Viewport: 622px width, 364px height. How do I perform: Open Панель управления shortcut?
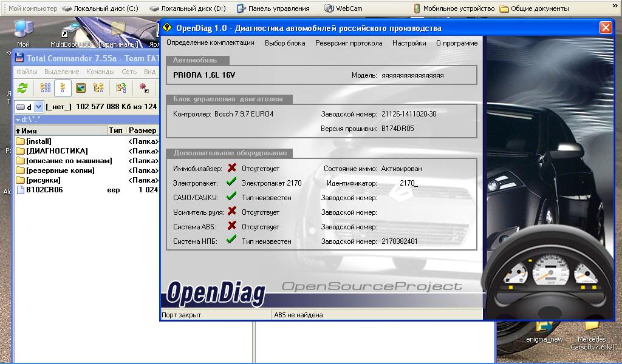tap(273, 8)
